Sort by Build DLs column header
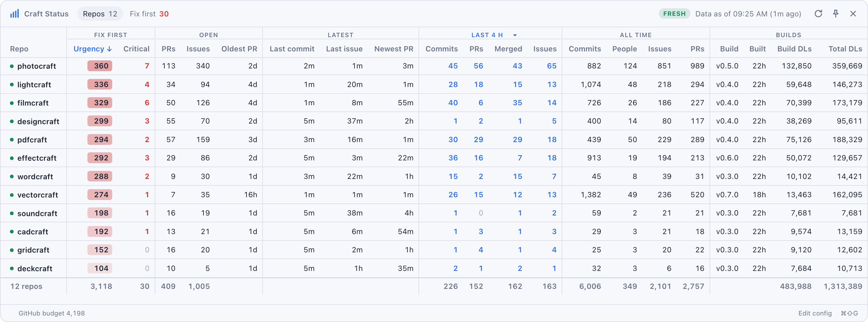This screenshot has width=868, height=322. tap(794, 49)
